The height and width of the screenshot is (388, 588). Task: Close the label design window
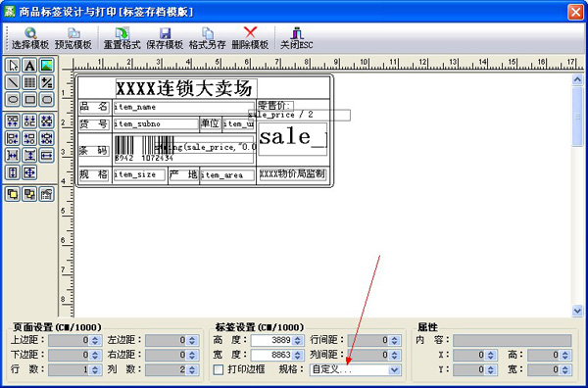[575, 12]
